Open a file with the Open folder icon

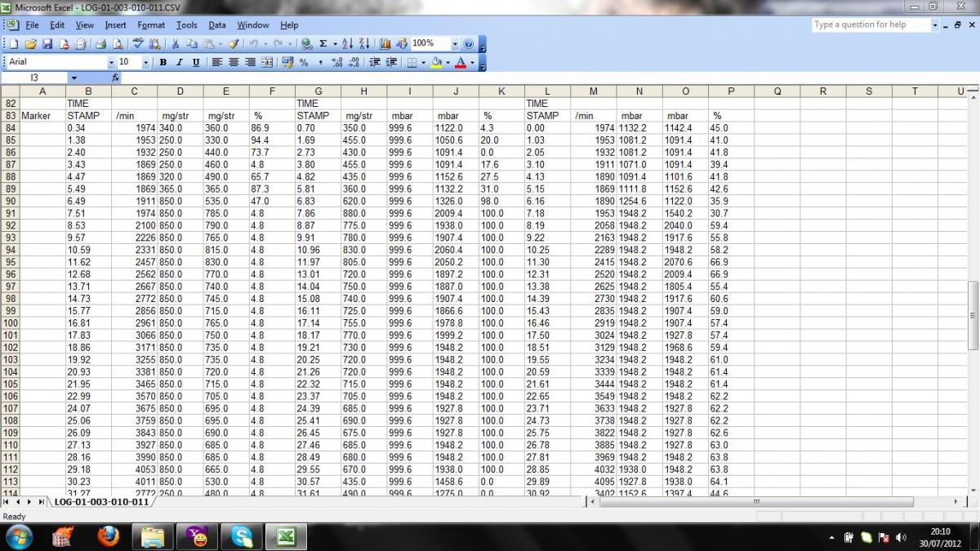[30, 43]
